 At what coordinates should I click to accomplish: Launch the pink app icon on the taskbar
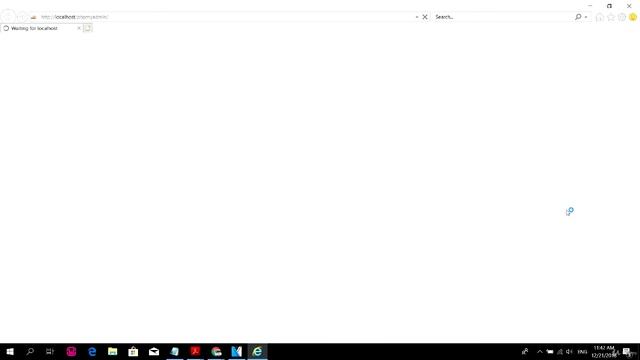71,351
